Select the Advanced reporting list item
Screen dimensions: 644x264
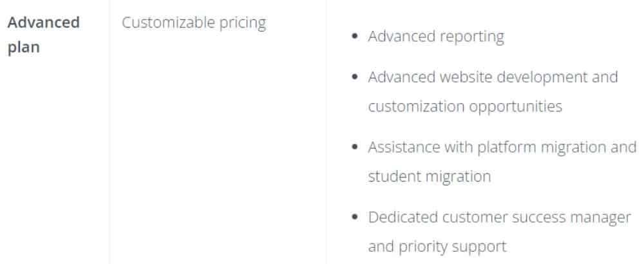[436, 37]
